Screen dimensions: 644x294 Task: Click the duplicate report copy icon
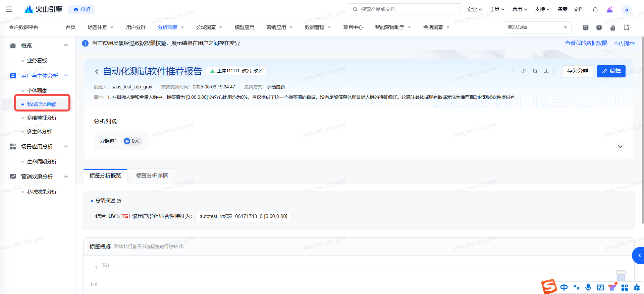click(535, 71)
